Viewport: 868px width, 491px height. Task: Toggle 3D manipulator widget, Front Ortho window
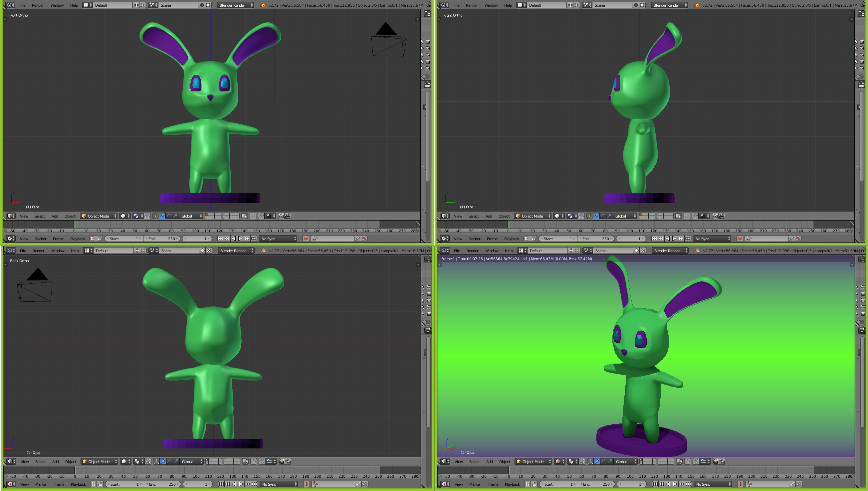coord(155,216)
